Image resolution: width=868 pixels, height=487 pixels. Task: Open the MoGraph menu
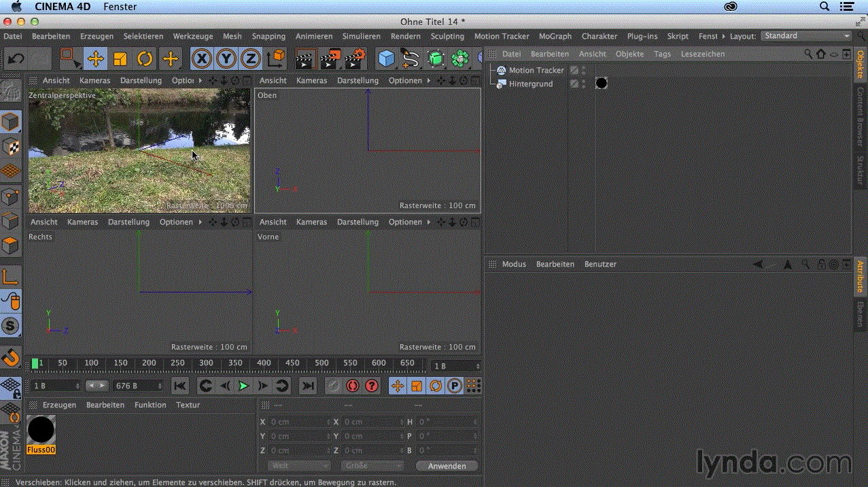click(555, 36)
